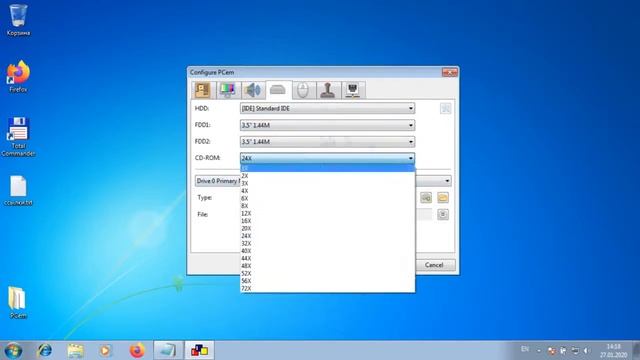Open the Drive 0 Primary selector arrow
Image resolution: width=640 pixels, height=360 pixels.
point(447,181)
